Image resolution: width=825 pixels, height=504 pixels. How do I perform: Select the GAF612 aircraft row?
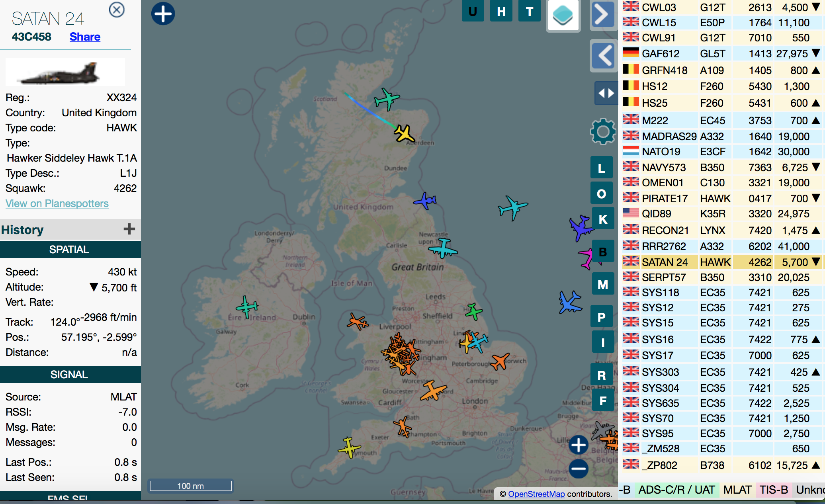click(722, 54)
